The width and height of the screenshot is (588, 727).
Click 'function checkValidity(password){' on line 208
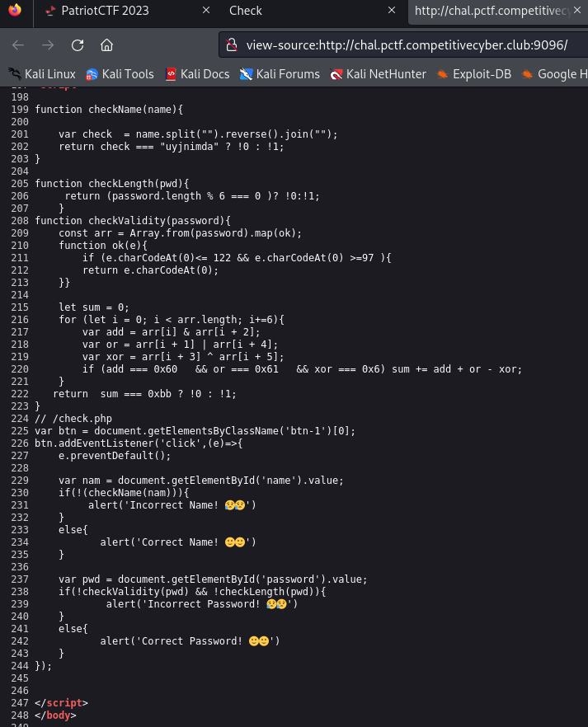(x=133, y=221)
